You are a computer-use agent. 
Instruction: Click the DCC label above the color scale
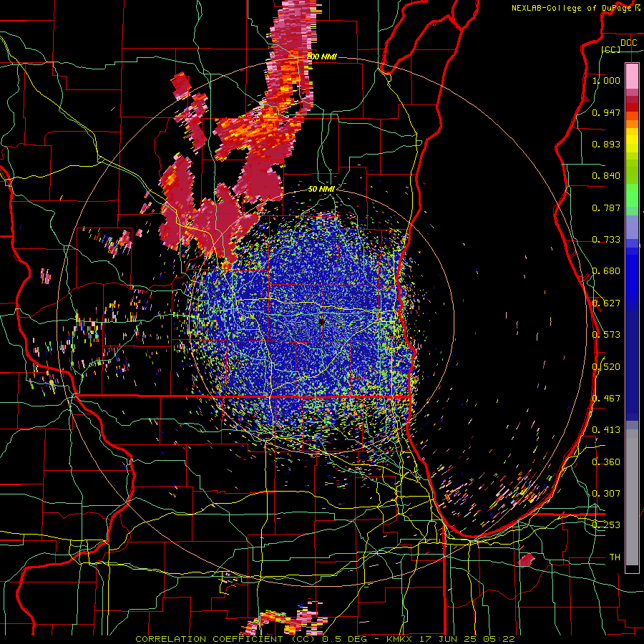[x=628, y=43]
